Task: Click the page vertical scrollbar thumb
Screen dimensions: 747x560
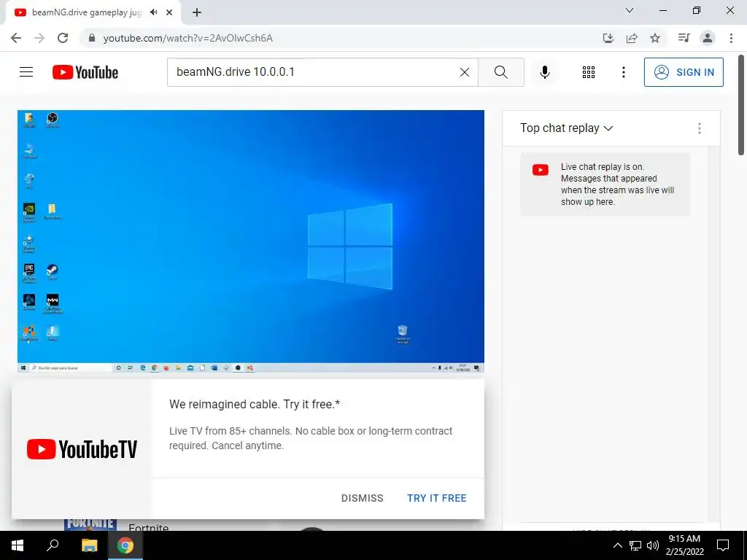Action: point(741,105)
